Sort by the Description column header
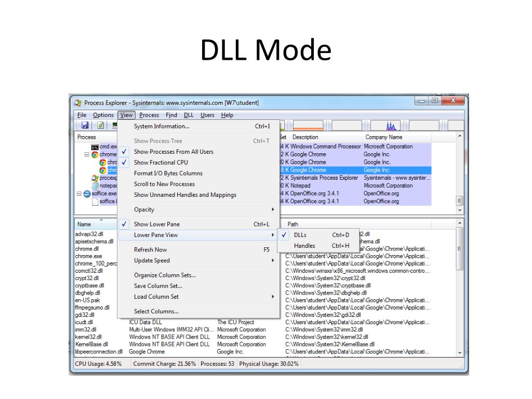The height and width of the screenshot is (399, 532). (326, 137)
